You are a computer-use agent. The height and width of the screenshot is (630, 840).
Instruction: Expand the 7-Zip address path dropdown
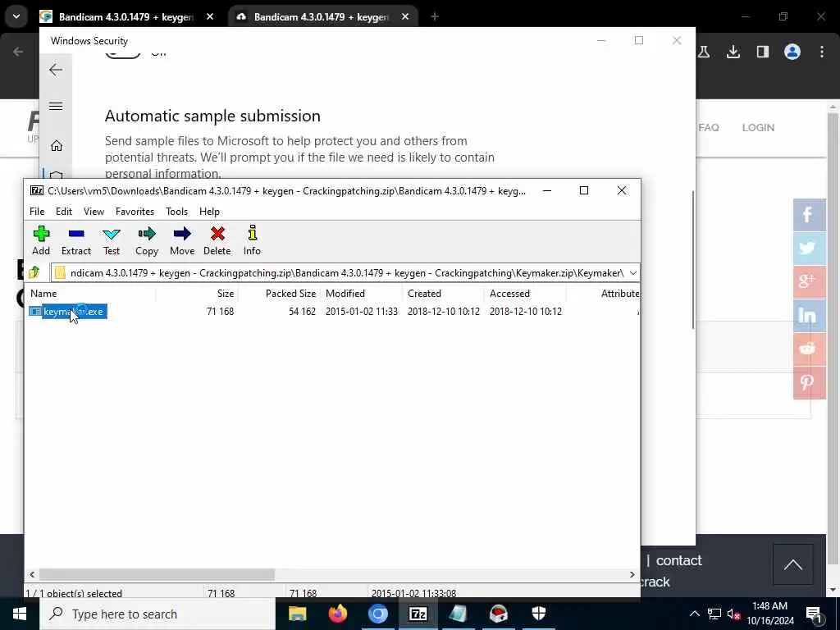(x=632, y=273)
